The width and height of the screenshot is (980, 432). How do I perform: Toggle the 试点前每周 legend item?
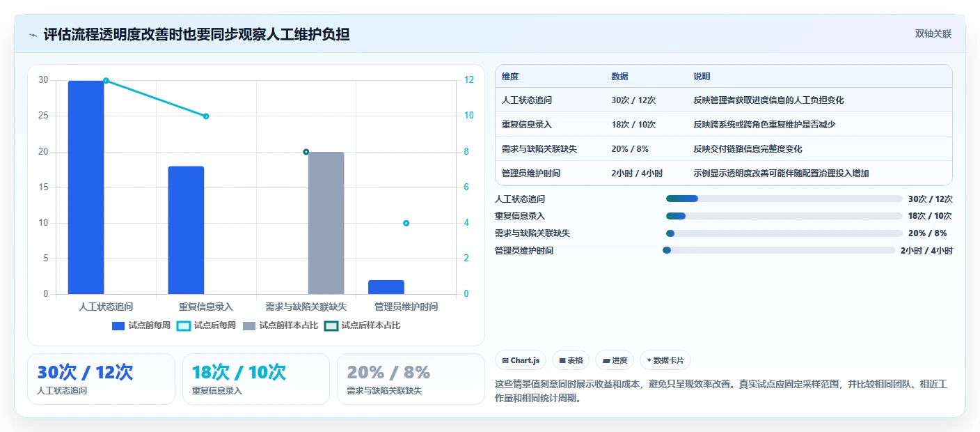[x=141, y=325]
